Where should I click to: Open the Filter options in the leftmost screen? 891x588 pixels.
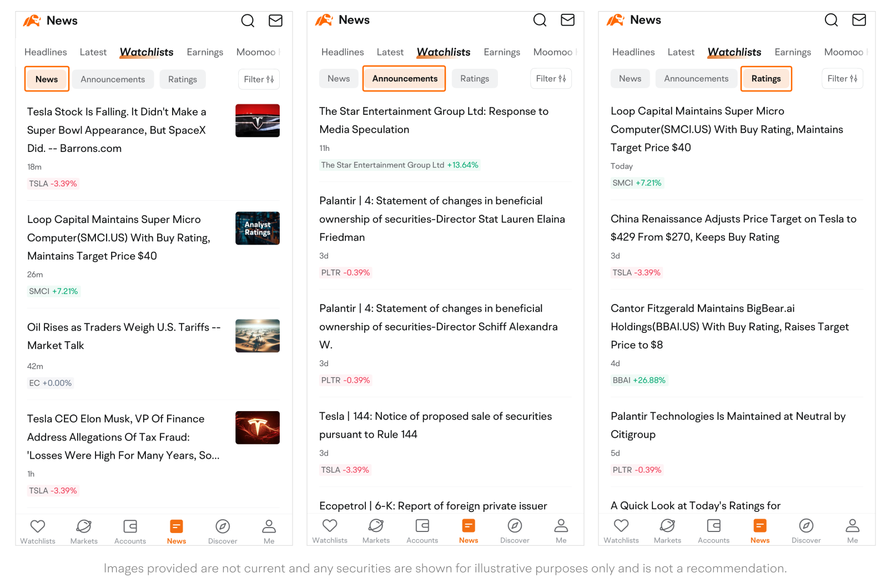tap(259, 79)
